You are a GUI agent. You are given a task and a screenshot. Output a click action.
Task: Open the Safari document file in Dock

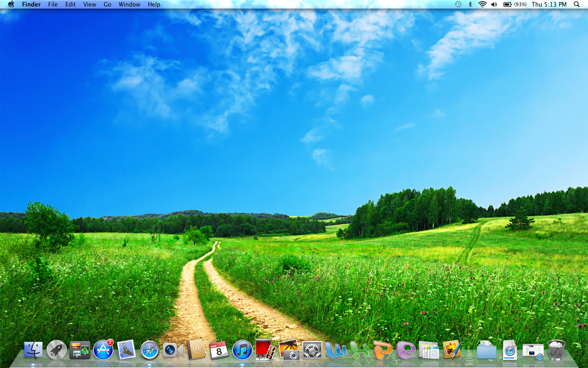pyautogui.click(x=510, y=350)
